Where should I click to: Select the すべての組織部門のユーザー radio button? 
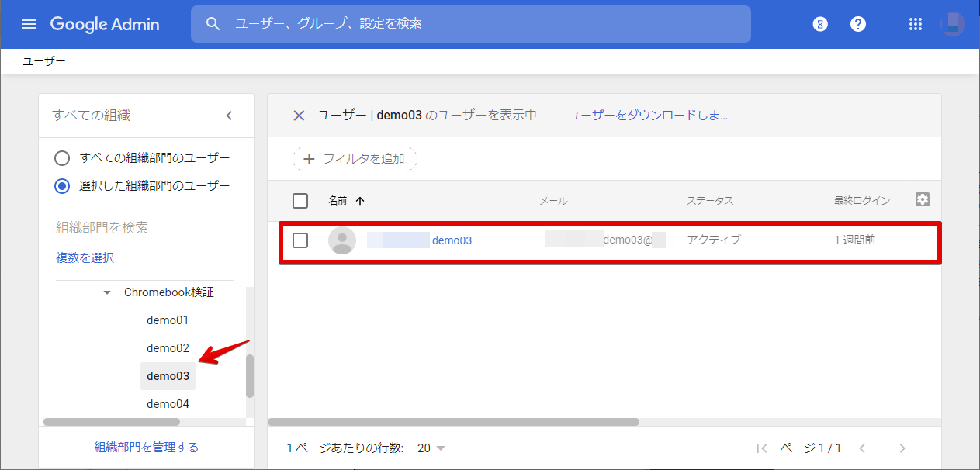coord(62,157)
